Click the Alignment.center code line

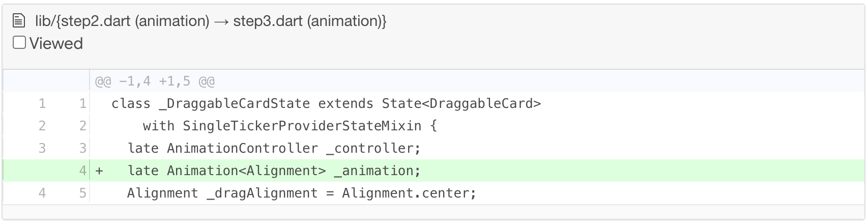click(302, 193)
